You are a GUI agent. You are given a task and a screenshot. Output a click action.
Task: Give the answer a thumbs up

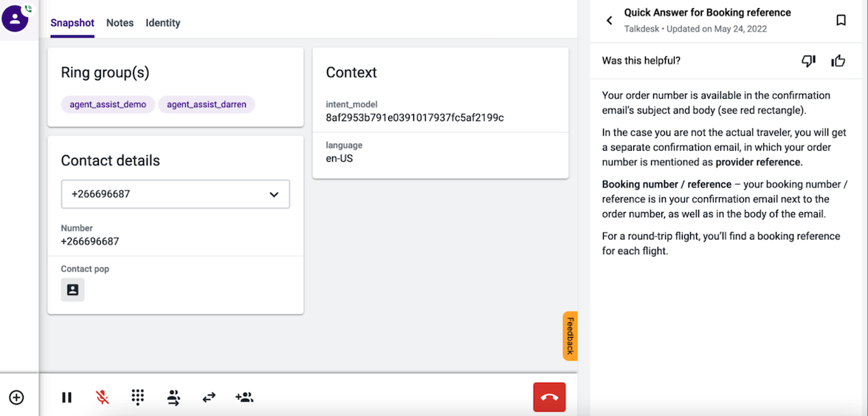point(838,61)
